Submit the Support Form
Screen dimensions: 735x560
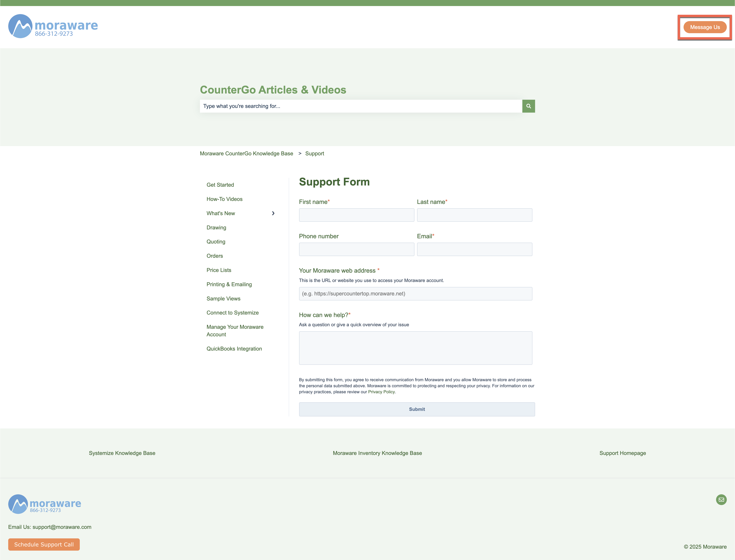[416, 409]
